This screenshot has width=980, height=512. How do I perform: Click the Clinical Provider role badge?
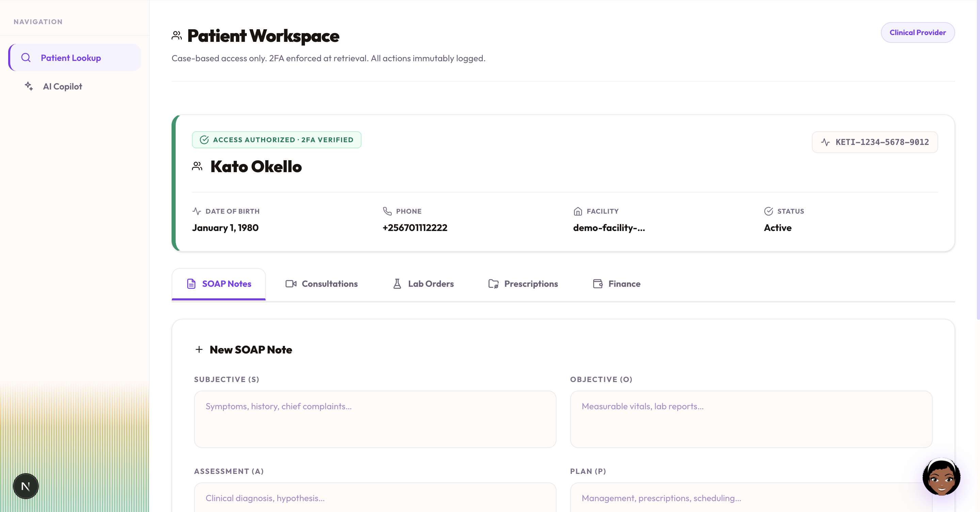click(918, 32)
